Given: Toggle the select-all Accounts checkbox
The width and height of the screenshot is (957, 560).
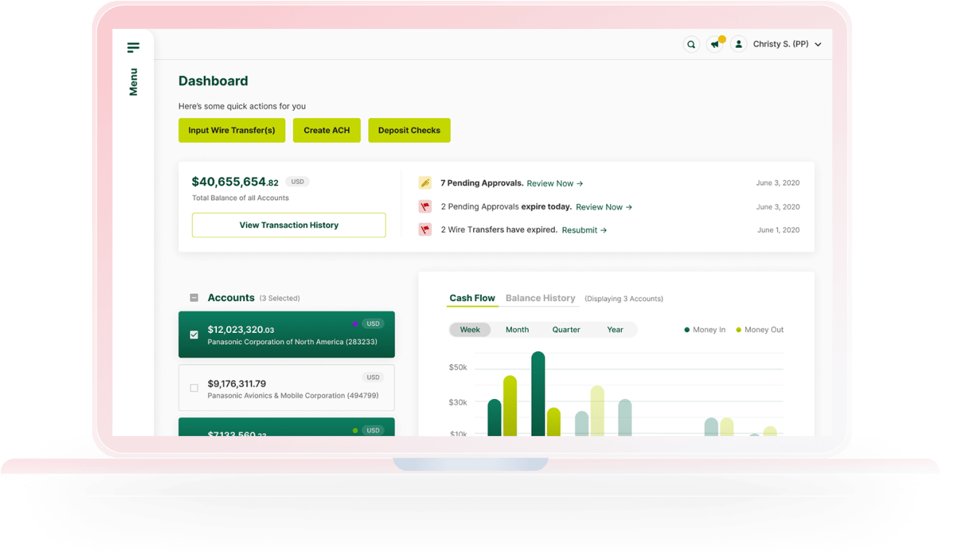Looking at the screenshot, I should 194,298.
